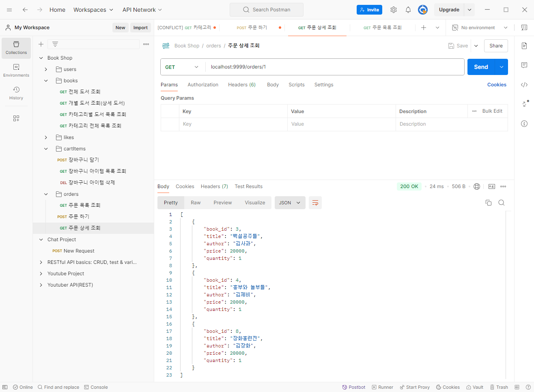Switch to the Raw response view

[196, 203]
